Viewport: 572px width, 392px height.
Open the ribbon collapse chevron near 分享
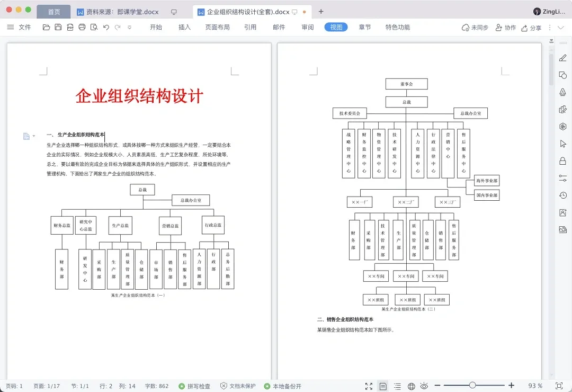[x=561, y=28]
